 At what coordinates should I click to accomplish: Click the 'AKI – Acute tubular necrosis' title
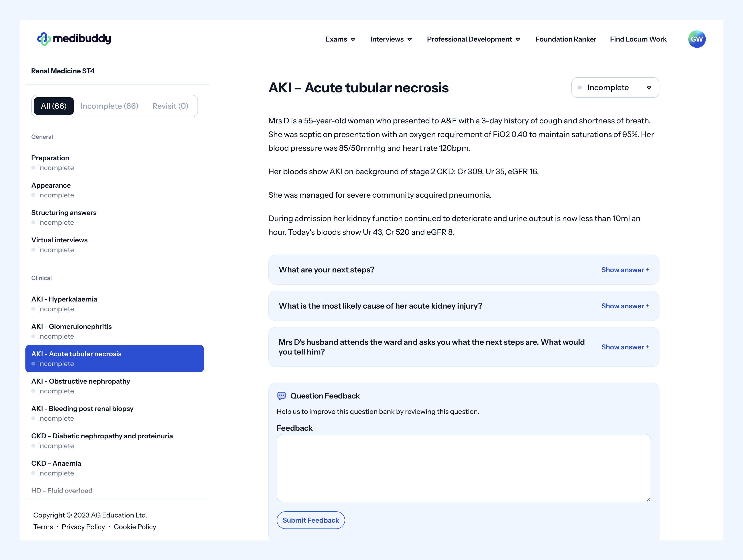pos(358,88)
